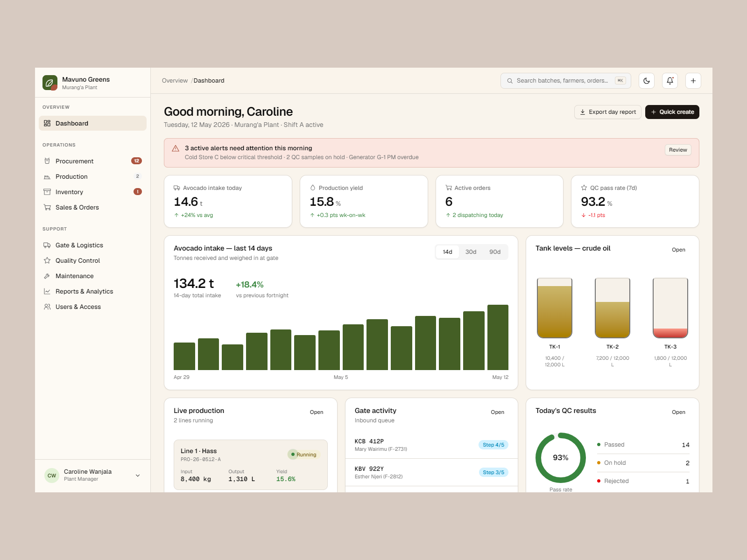This screenshot has width=747, height=560.
Task: Click the Procurement badge showing 12
Action: pyautogui.click(x=136, y=161)
